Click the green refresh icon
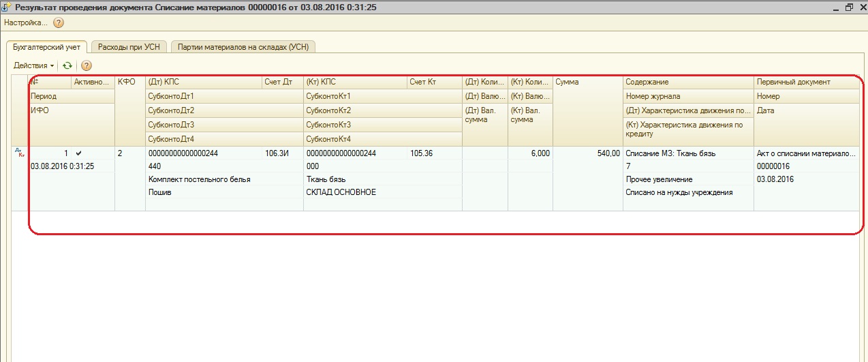The image size is (868, 362). point(67,65)
